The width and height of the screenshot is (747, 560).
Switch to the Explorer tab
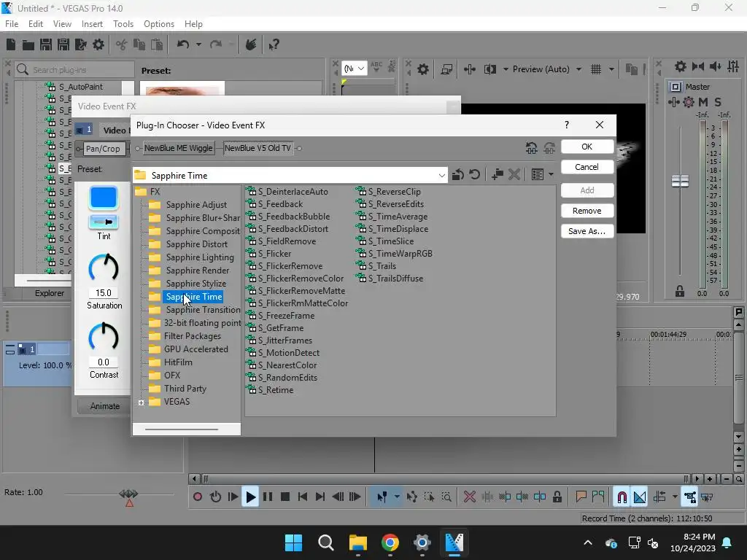[x=50, y=293]
